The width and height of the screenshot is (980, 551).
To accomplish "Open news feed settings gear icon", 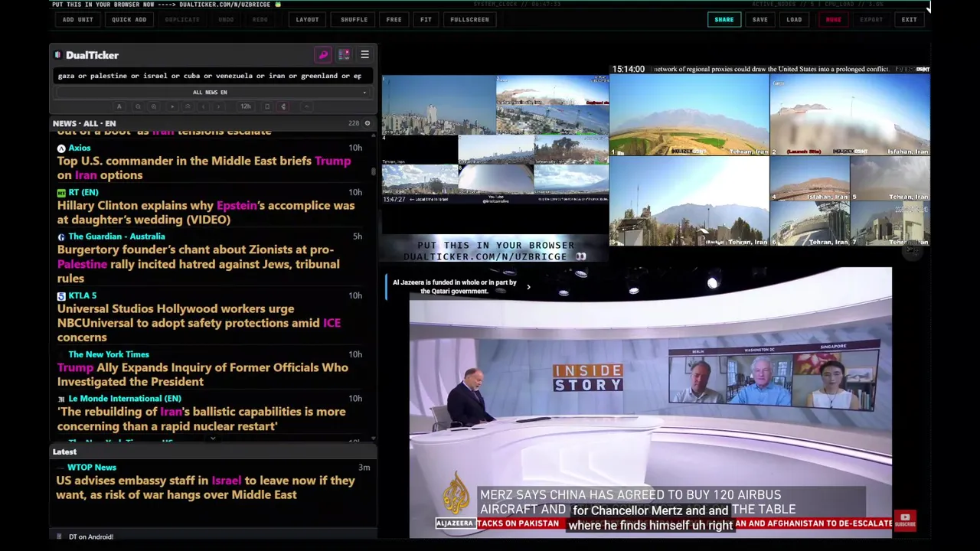I will click(x=367, y=123).
